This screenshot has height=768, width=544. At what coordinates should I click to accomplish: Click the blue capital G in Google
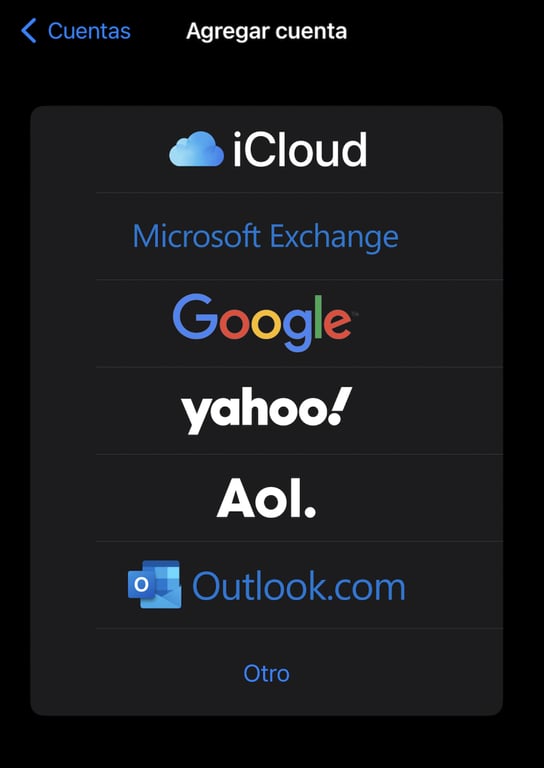[x=195, y=317]
